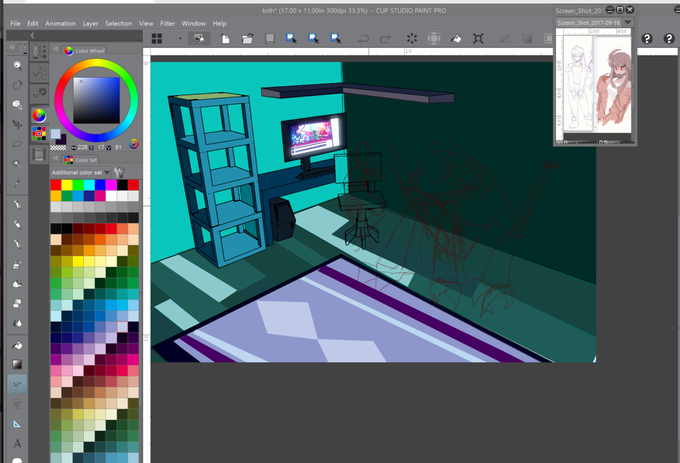The height and width of the screenshot is (463, 680).
Task: Collapse the left palette dock chevron
Action: point(32,35)
